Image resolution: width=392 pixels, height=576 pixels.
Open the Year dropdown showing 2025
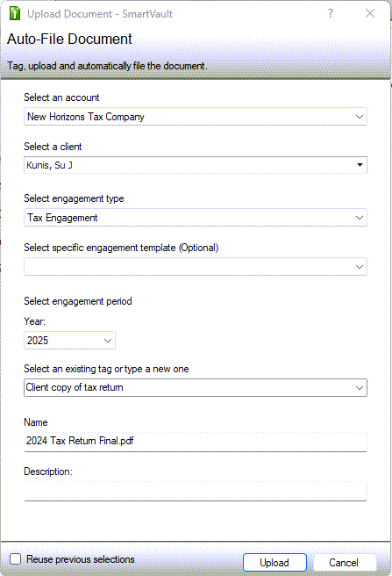click(69, 341)
